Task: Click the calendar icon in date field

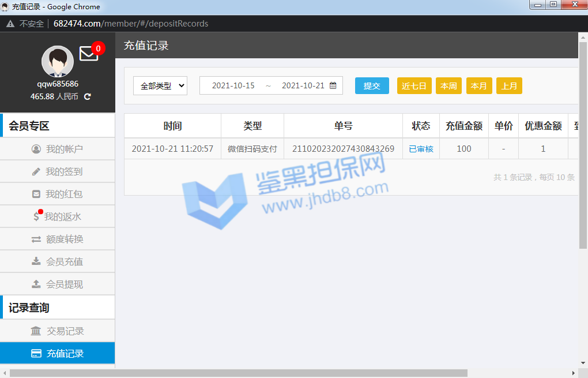Action: pyautogui.click(x=333, y=85)
